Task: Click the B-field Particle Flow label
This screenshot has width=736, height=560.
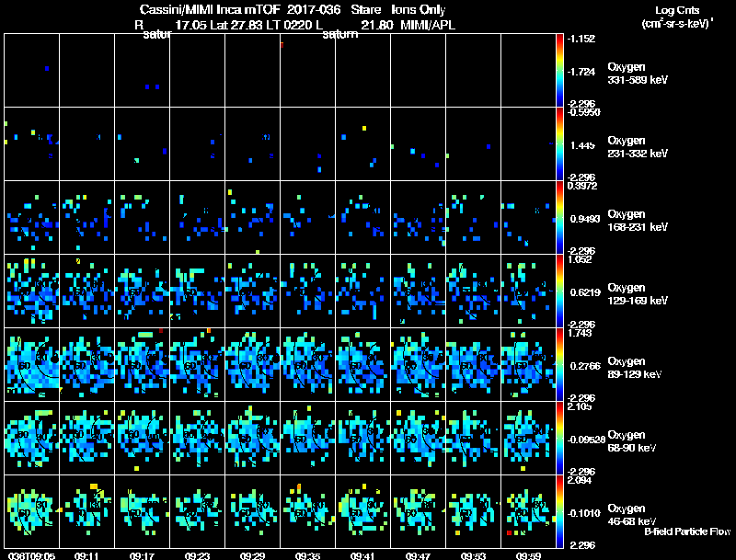Action: 687,531
